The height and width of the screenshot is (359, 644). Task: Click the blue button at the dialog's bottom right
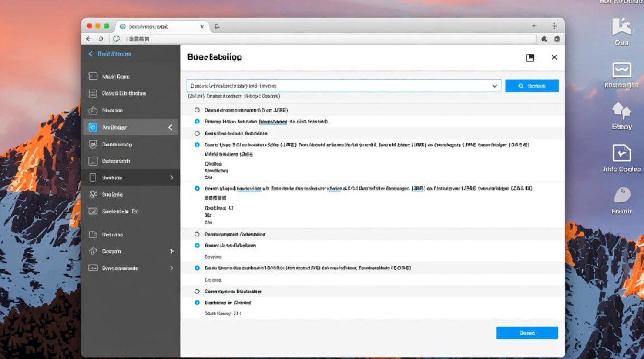(x=527, y=333)
